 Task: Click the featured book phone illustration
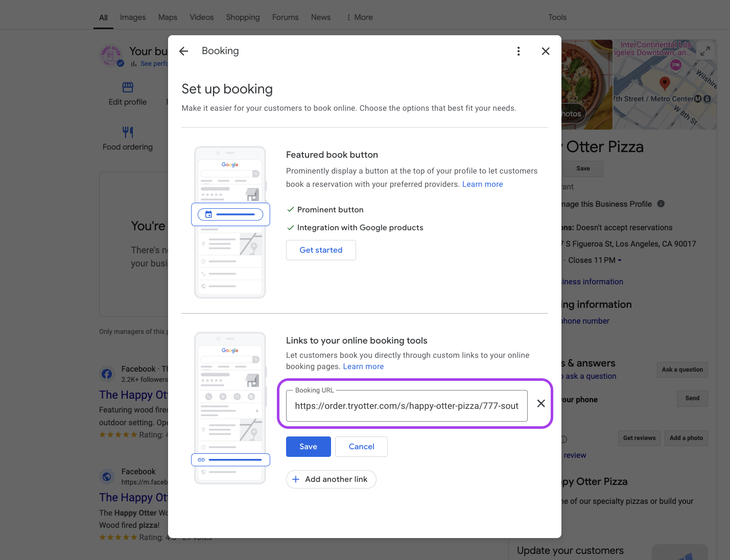[230, 222]
